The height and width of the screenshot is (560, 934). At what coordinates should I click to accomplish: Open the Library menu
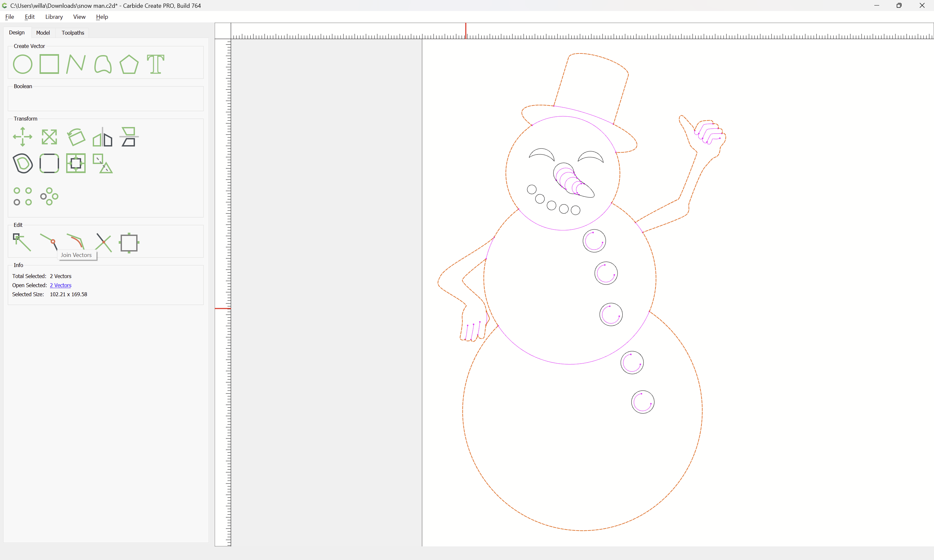(54, 17)
